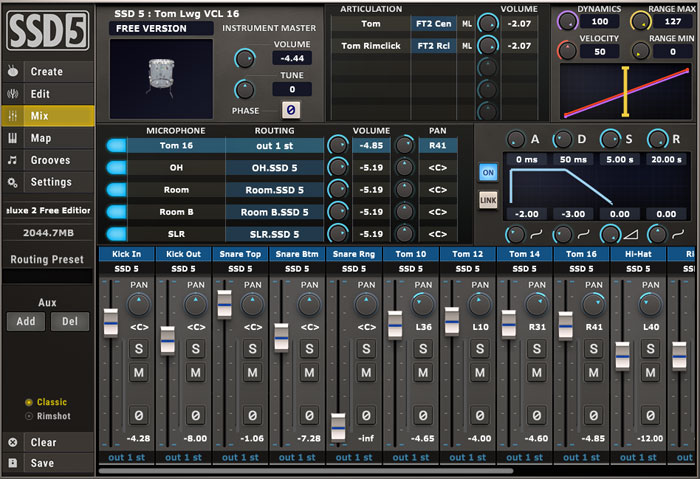The height and width of the screenshot is (479, 700).
Task: Open the Grooves page
Action: point(48,160)
